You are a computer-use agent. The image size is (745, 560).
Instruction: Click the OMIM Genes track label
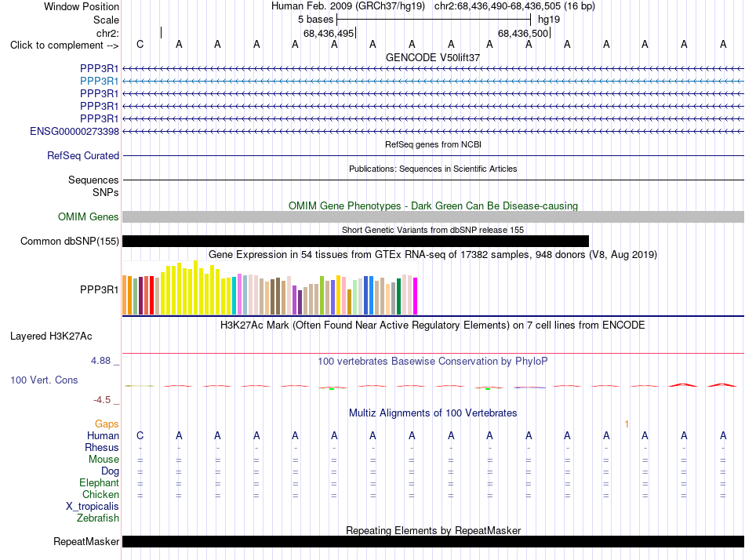[x=88, y=216]
